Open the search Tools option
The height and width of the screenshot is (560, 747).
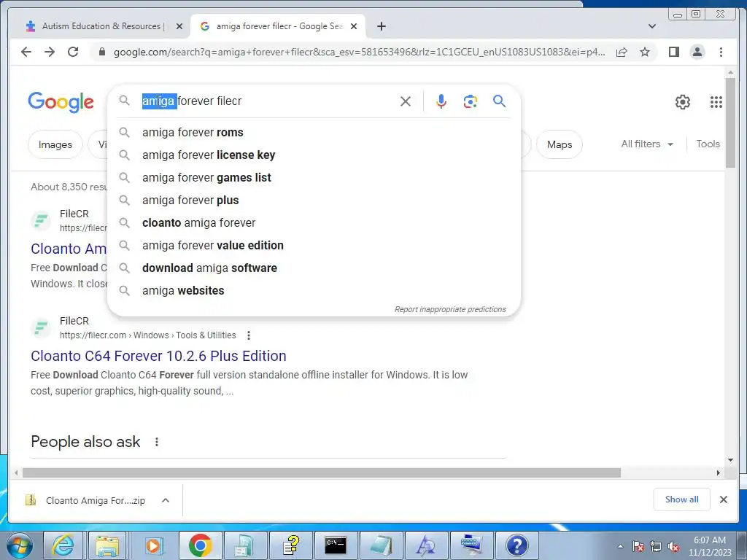pyautogui.click(x=708, y=144)
